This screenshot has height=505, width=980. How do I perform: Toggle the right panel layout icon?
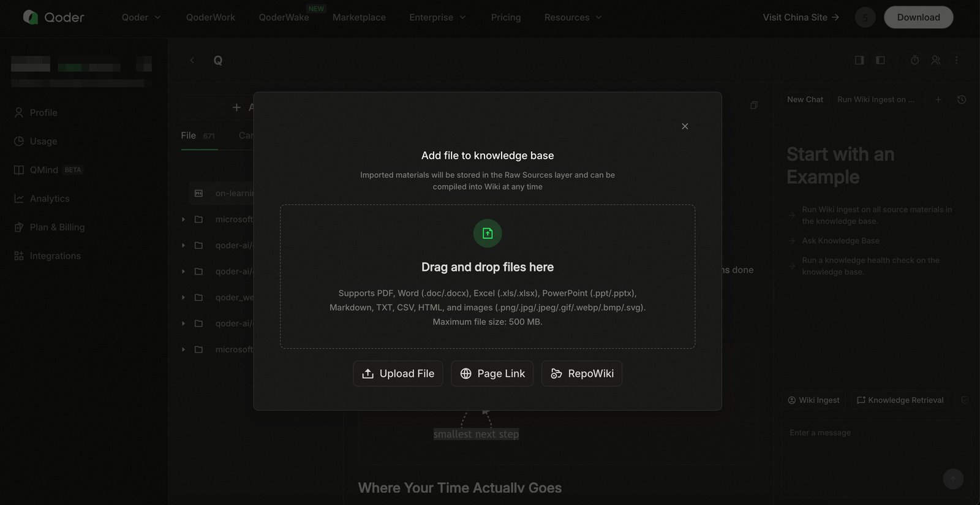pyautogui.click(x=859, y=60)
